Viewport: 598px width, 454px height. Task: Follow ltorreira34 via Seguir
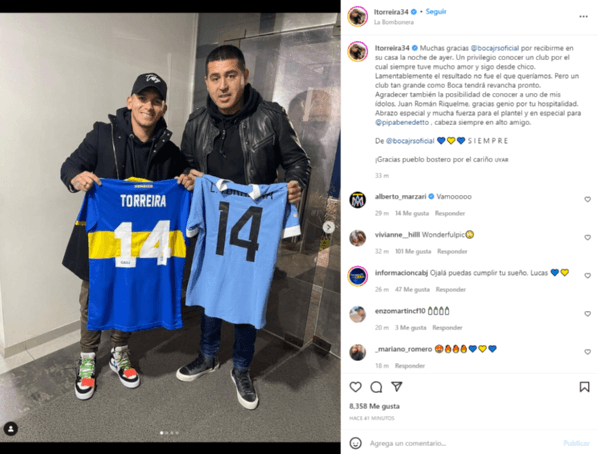point(436,12)
